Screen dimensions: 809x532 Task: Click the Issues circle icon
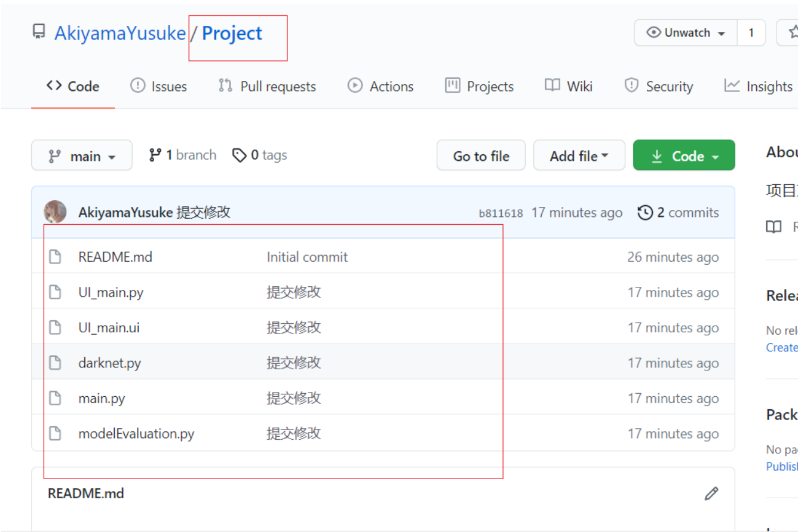[138, 86]
